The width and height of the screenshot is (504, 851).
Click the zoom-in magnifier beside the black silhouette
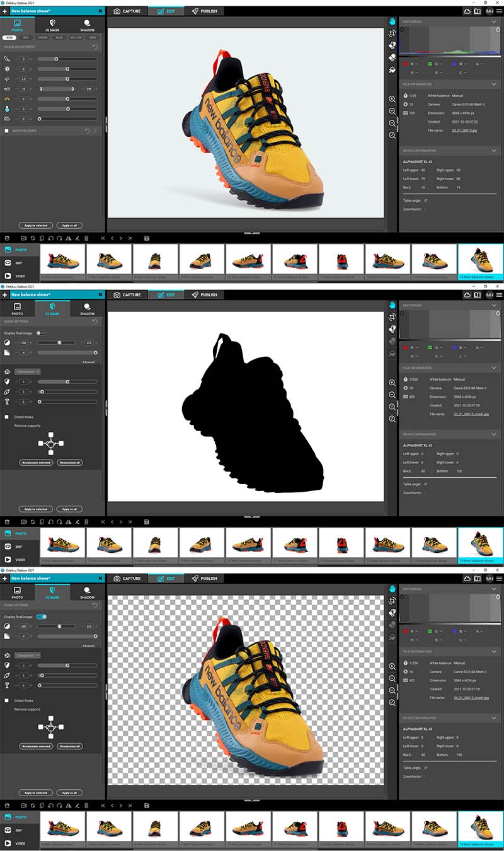[392, 383]
